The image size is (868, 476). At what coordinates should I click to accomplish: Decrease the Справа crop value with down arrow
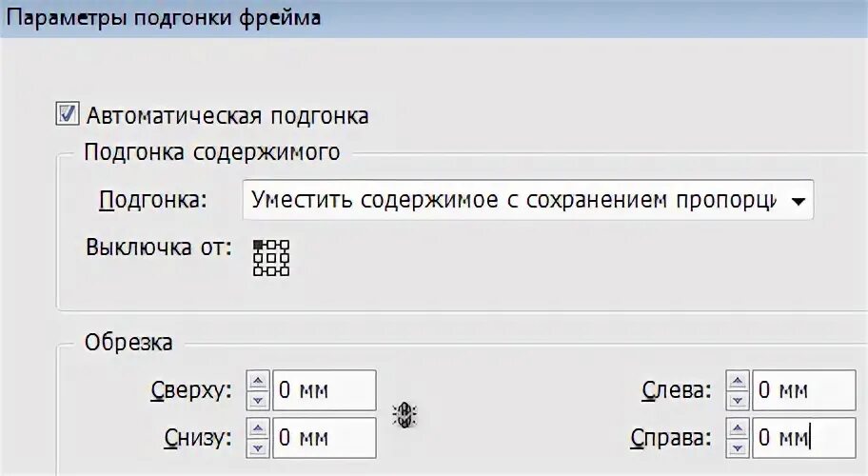[738, 447]
